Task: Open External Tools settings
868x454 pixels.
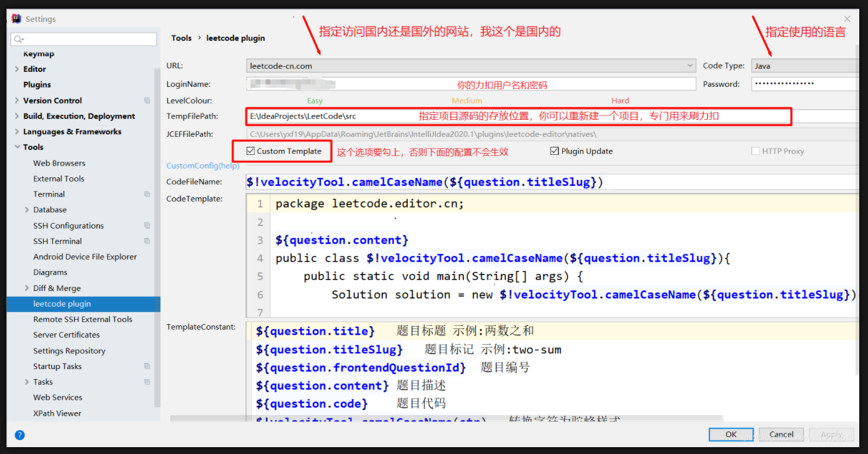Action: (59, 179)
